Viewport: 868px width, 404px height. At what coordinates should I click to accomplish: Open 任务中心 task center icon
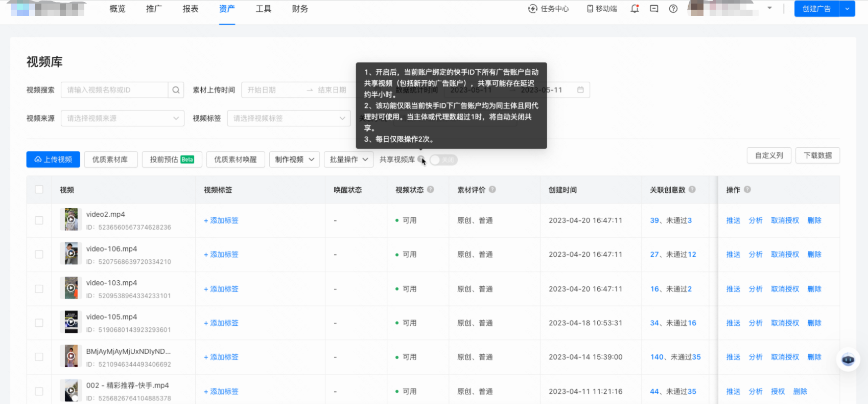click(533, 9)
